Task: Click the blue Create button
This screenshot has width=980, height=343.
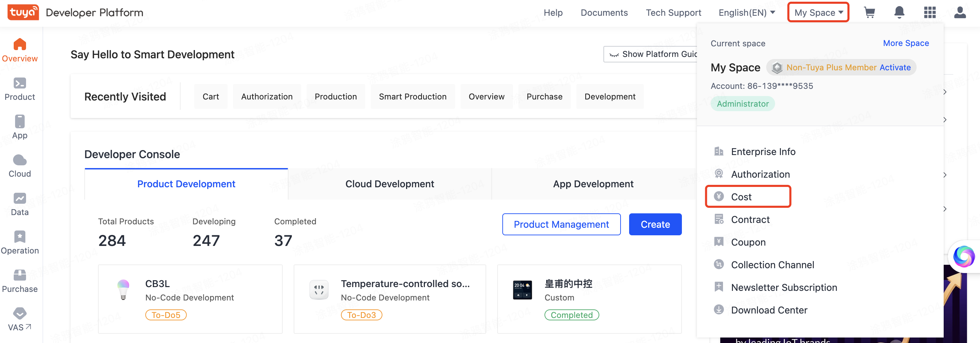Action: click(655, 224)
